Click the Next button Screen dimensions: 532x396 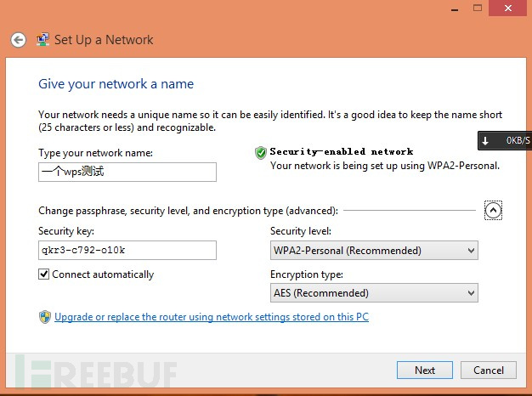tap(425, 371)
